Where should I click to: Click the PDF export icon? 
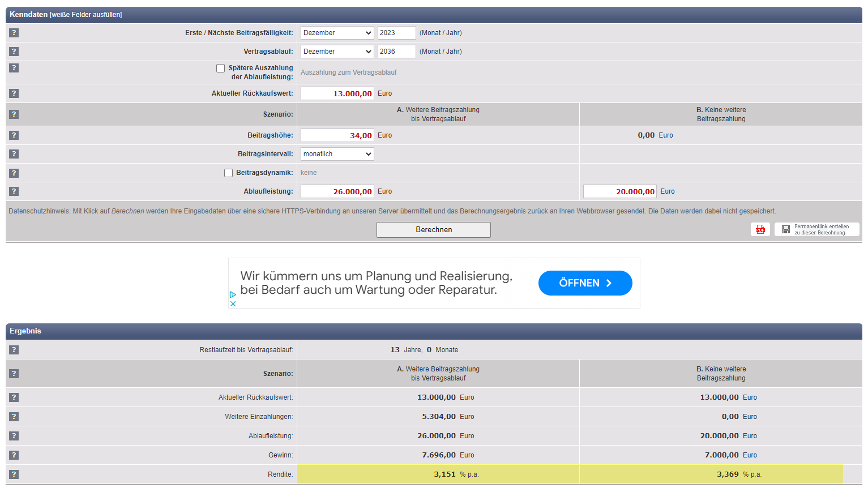(x=760, y=229)
